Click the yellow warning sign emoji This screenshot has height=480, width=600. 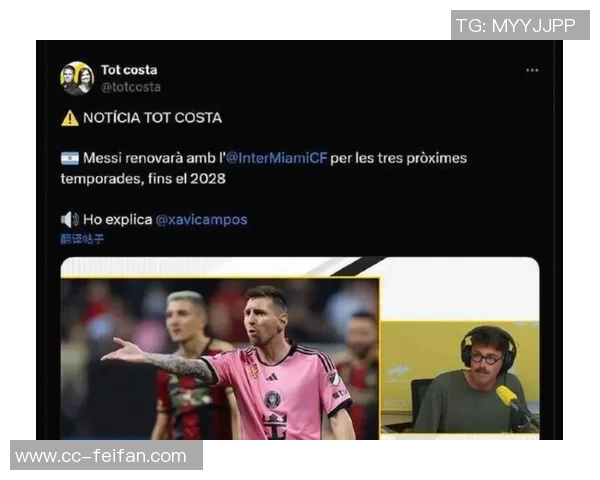[70, 118]
